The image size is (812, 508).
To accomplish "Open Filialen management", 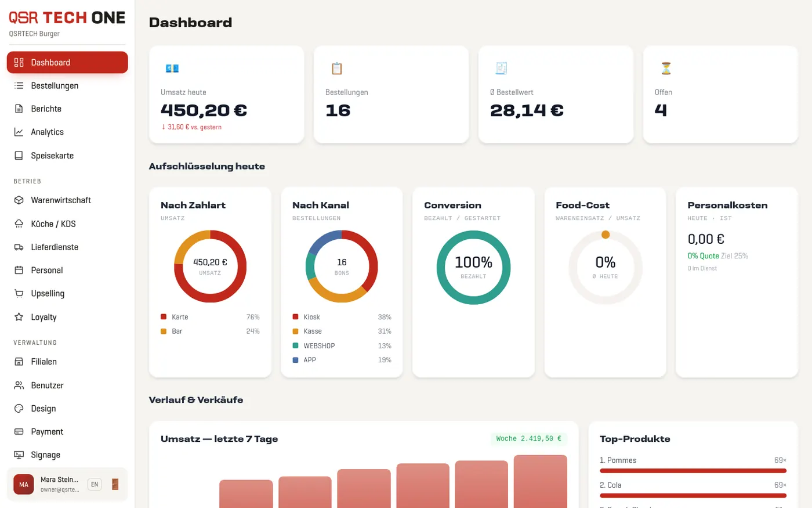I will click(x=67, y=362).
